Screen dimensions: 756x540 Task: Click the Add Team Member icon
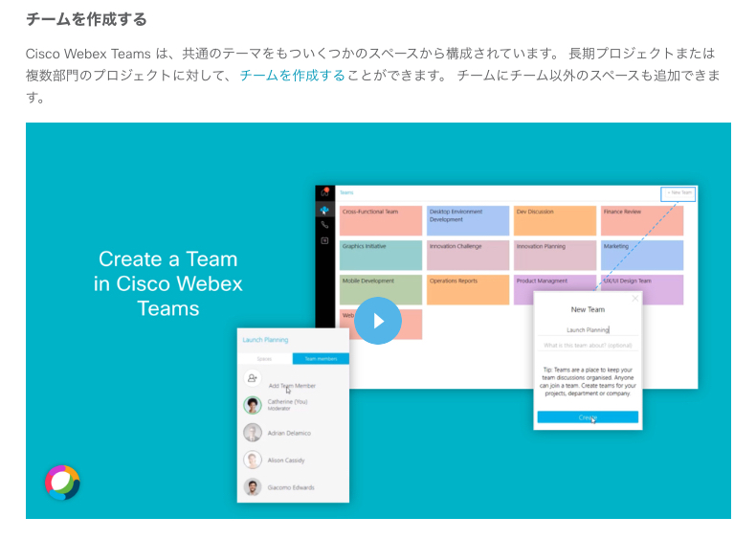pyautogui.click(x=253, y=378)
